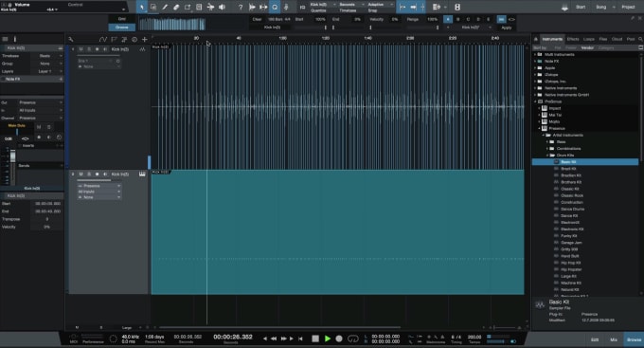Select the Bend tool
The width and height of the screenshot is (644, 348).
pyautogui.click(x=210, y=7)
